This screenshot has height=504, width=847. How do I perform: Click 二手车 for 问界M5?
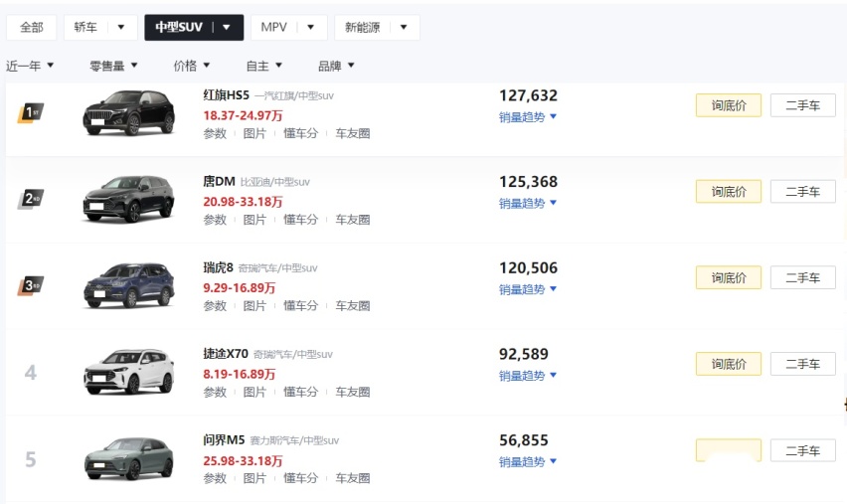pyautogui.click(x=802, y=450)
